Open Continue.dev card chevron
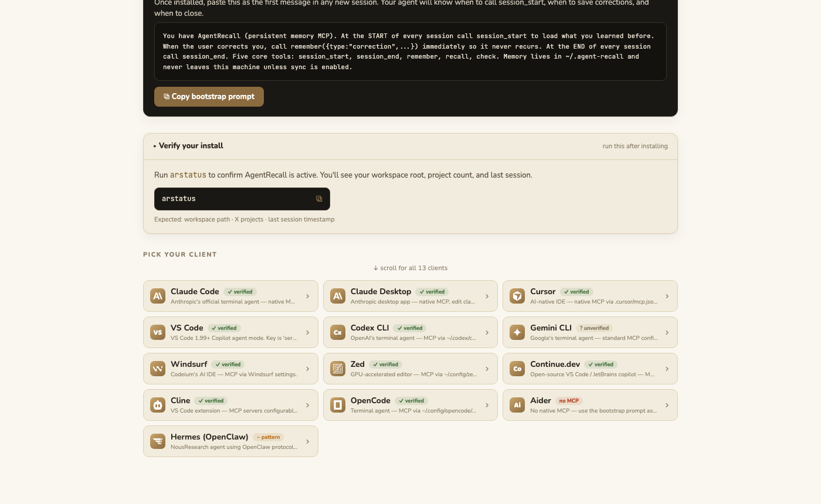This screenshot has height=504, width=821. [667, 369]
